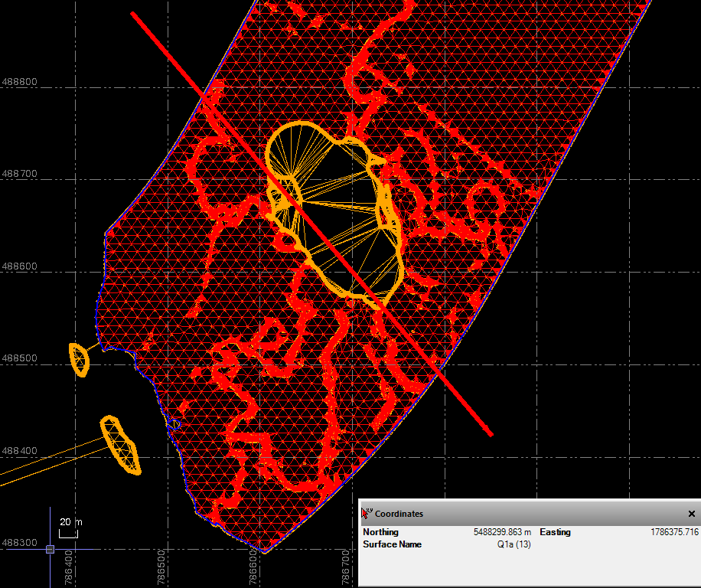Click the cursor icon in Coordinates title
The height and width of the screenshot is (588, 701).
tap(367, 514)
